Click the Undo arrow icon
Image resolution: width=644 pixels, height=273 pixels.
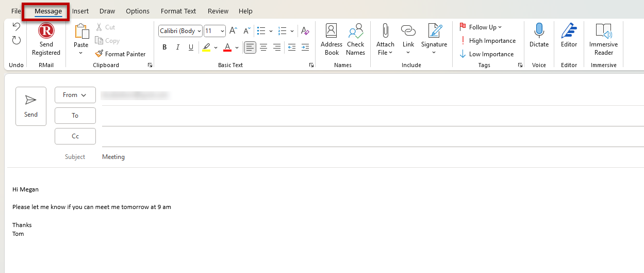(16, 27)
